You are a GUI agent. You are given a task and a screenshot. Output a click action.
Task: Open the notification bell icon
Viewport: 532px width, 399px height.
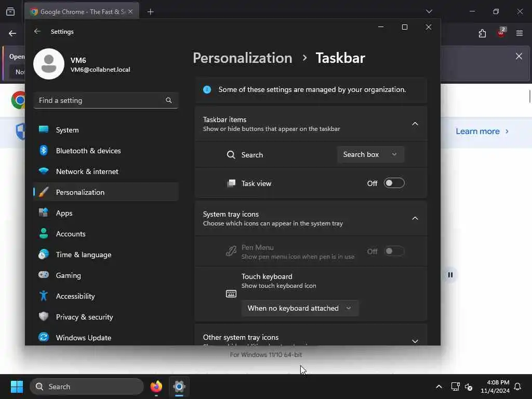click(517, 387)
